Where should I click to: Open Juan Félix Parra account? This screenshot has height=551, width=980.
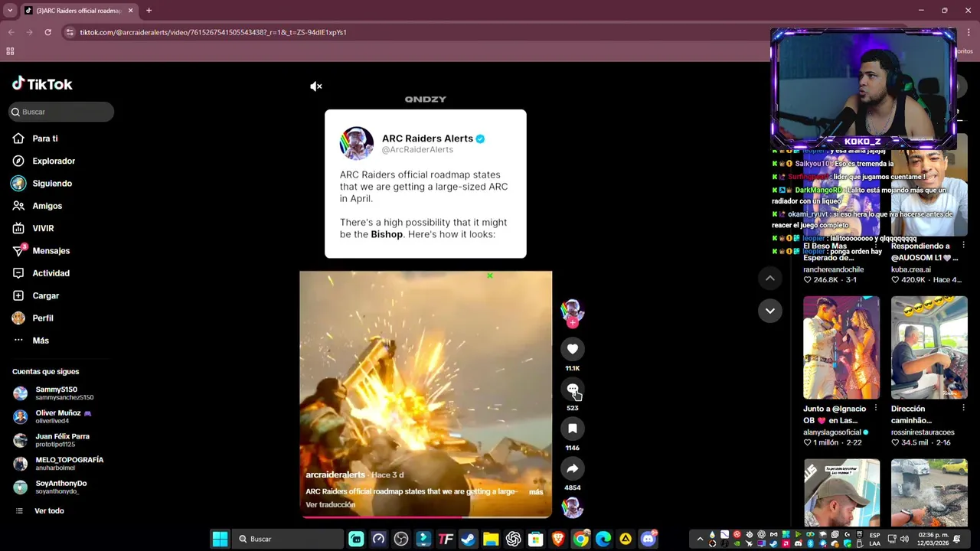click(x=60, y=440)
